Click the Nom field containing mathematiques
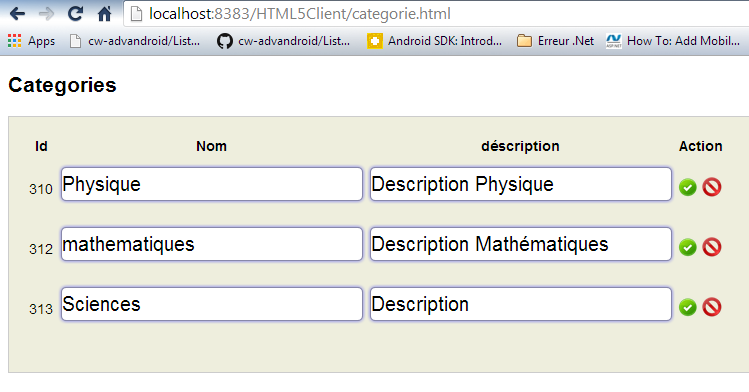 212,244
